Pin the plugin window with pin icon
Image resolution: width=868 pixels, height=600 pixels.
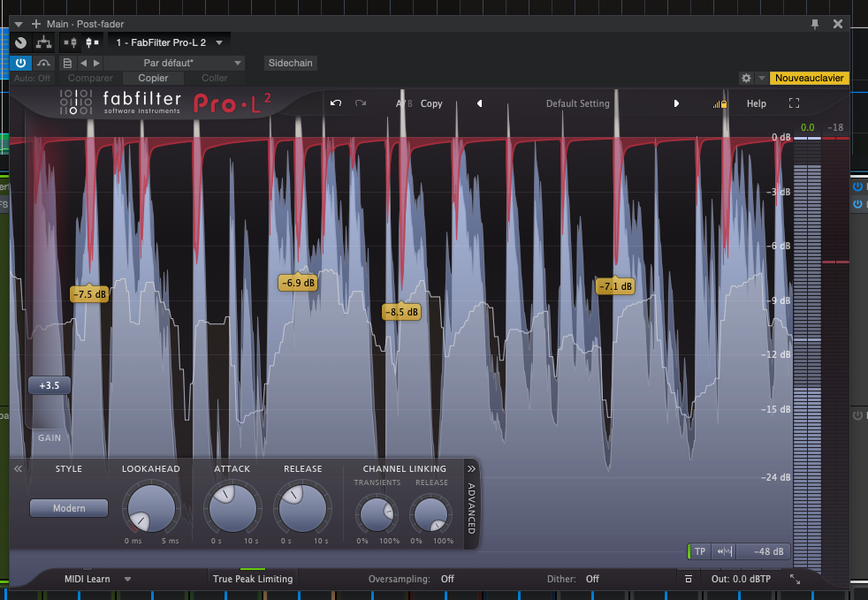tap(814, 24)
